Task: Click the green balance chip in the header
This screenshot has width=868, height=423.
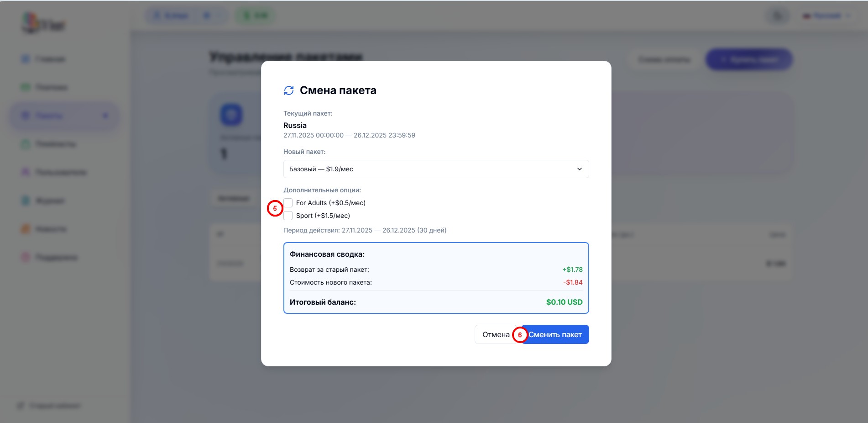Action: (x=256, y=16)
